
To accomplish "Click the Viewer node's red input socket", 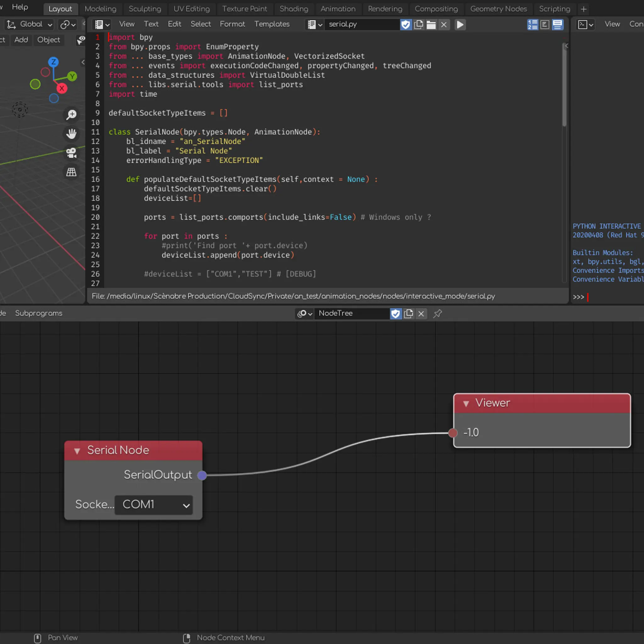I will (453, 433).
